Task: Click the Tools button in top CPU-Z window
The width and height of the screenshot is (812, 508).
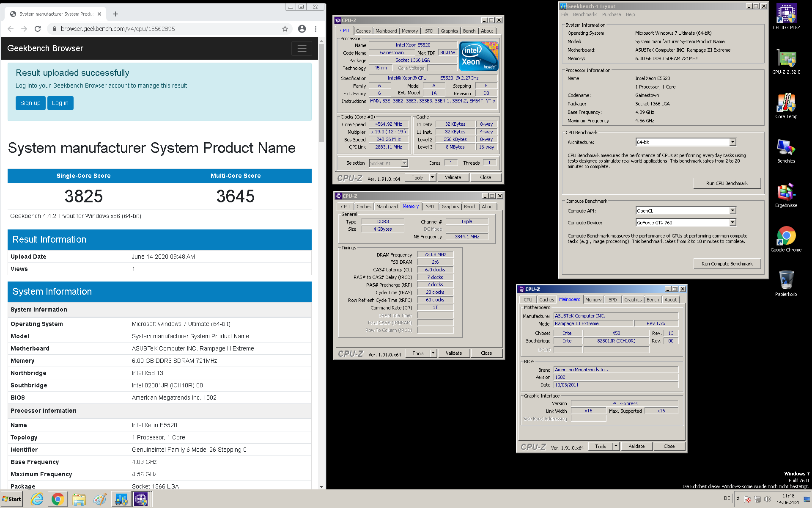Action: (417, 178)
